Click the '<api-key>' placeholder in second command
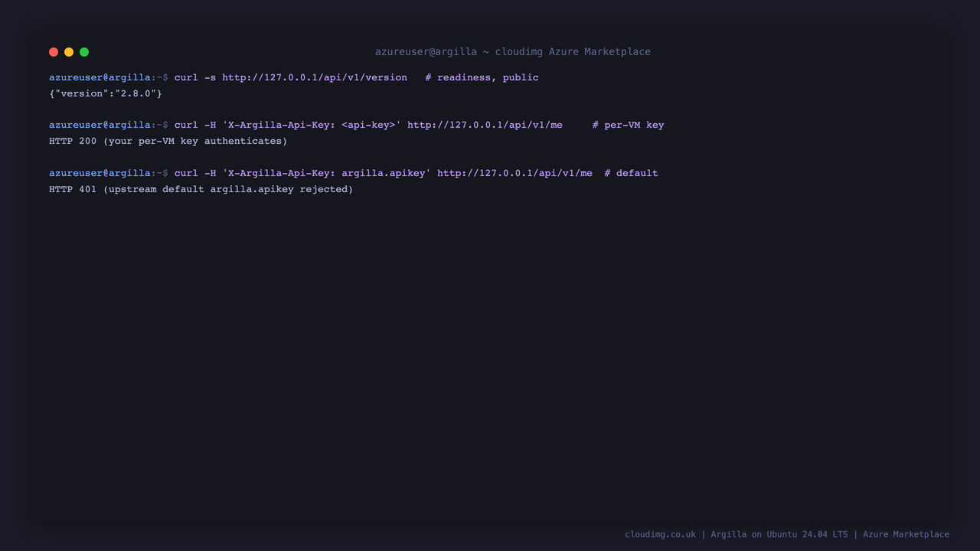Screen dimensions: 980x551 [x=368, y=125]
